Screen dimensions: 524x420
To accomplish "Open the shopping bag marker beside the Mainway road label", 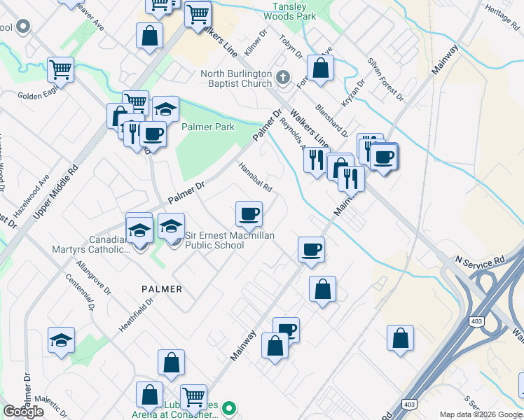I will pyautogui.click(x=275, y=346).
